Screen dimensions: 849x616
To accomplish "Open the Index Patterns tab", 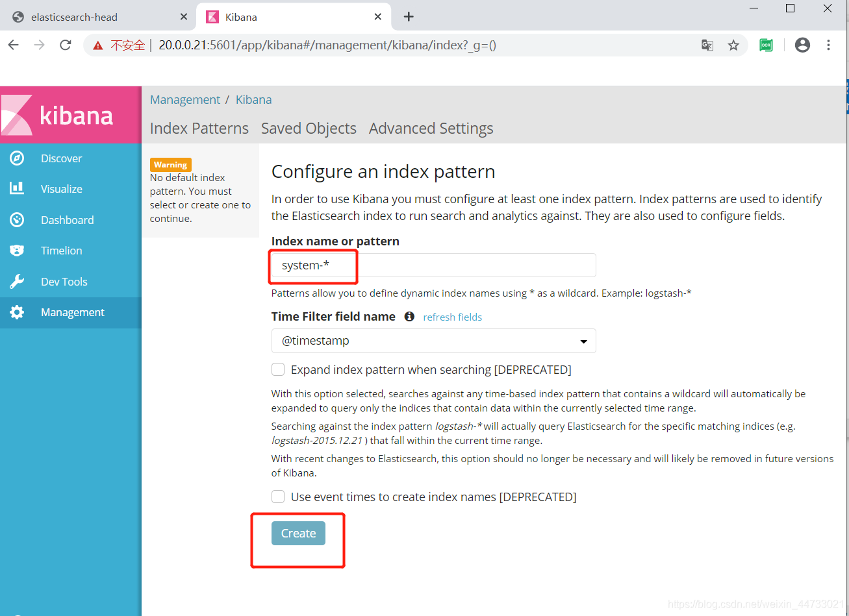I will click(x=199, y=129).
